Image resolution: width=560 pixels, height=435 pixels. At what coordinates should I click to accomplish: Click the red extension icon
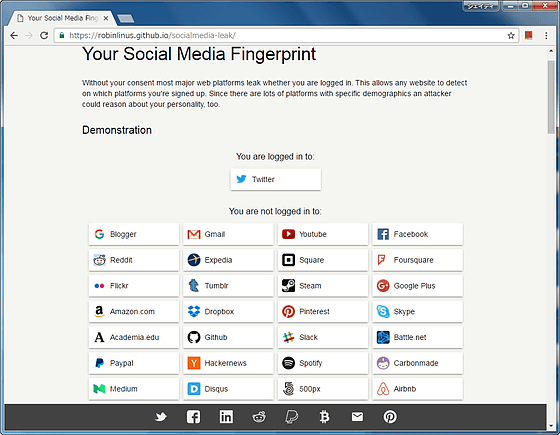[529, 35]
